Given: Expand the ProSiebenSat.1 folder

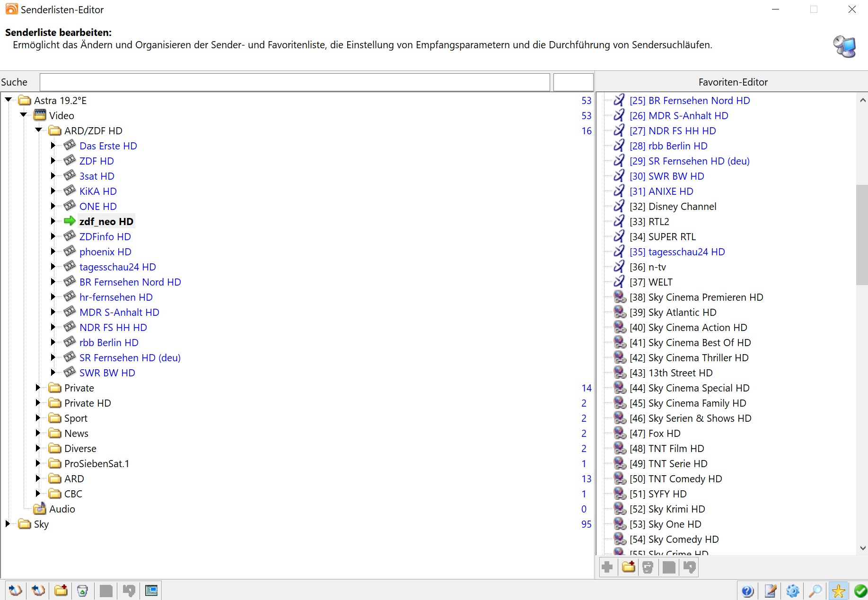Looking at the screenshot, I should (x=38, y=463).
